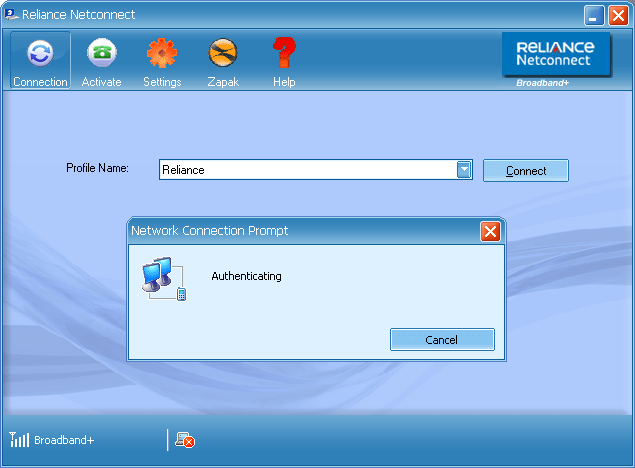635x468 pixels.
Task: Expand the Profile Name dropdown arrow
Action: (x=464, y=170)
